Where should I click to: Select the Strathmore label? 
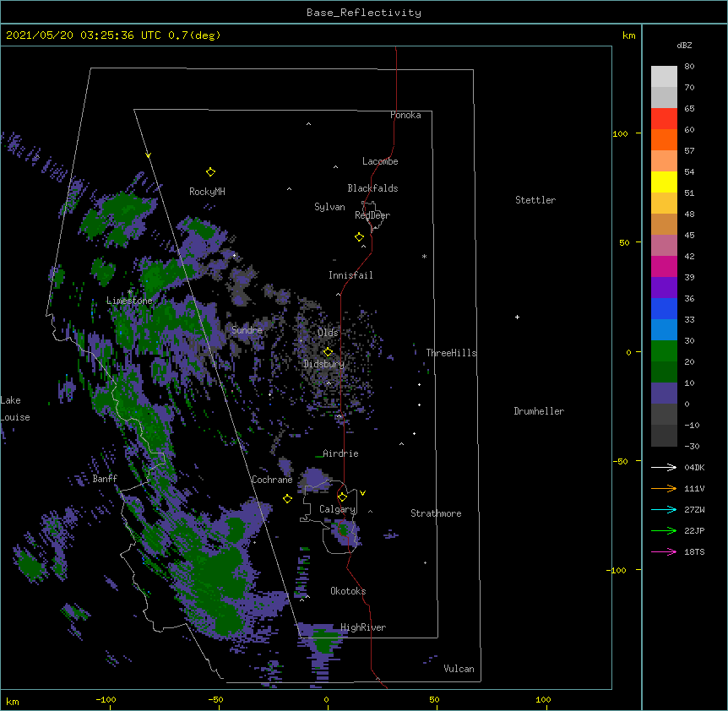(x=436, y=513)
